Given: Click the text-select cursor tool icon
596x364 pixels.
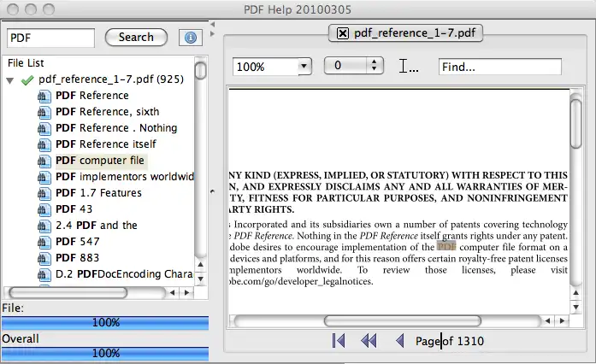Looking at the screenshot, I should click(409, 66).
